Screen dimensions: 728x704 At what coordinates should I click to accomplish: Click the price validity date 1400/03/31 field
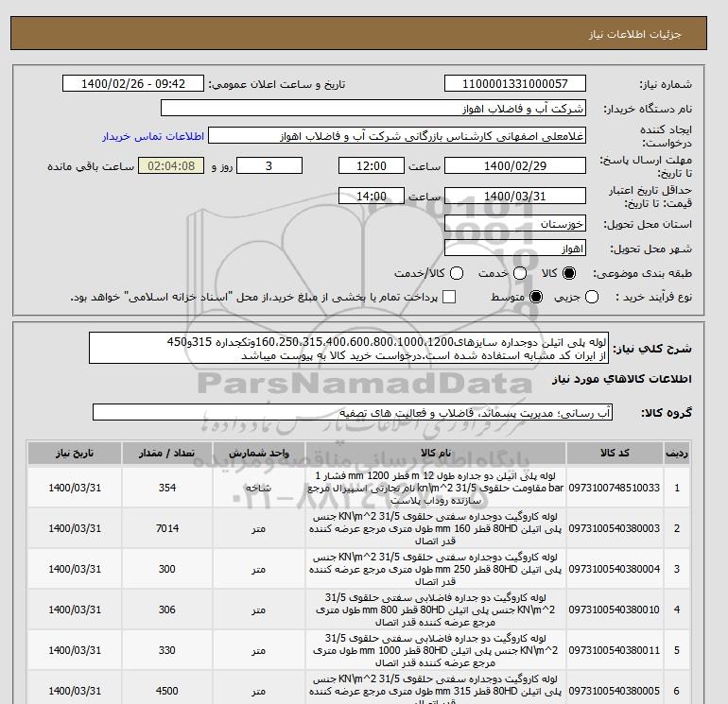(x=515, y=196)
